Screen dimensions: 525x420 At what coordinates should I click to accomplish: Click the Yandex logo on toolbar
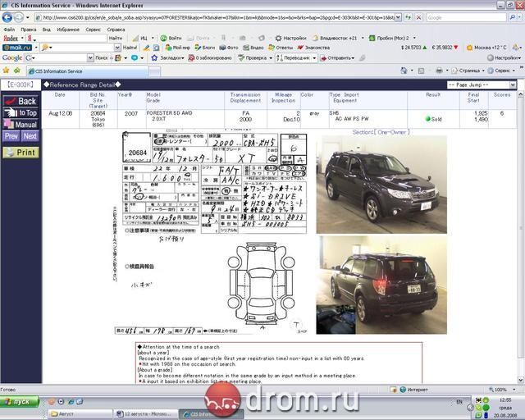click(x=11, y=39)
